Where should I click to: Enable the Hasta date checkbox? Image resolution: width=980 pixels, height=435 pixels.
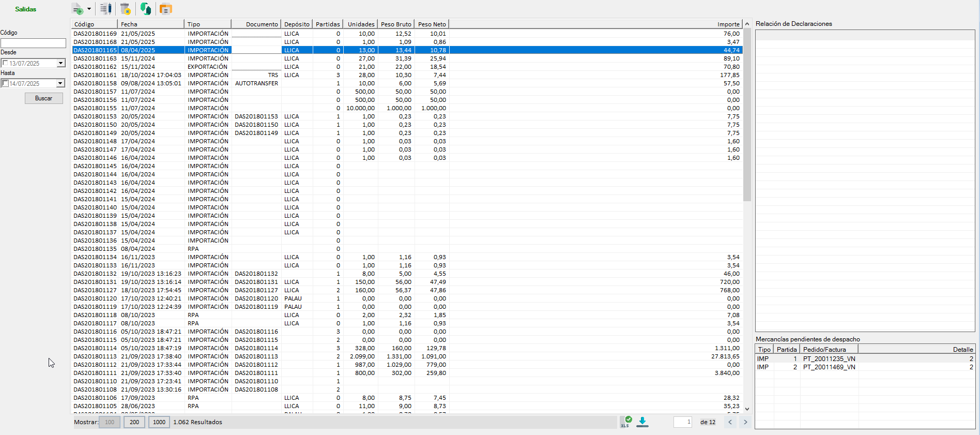pyautogui.click(x=5, y=83)
